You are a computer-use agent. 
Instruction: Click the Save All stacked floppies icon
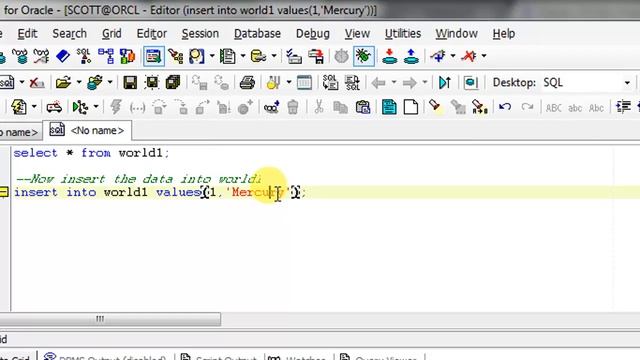tap(173, 83)
